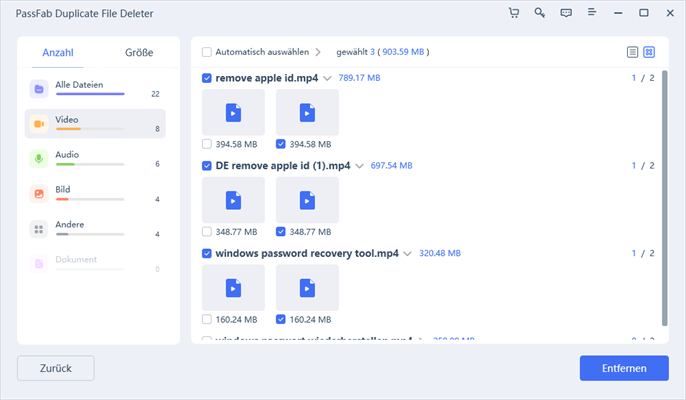Open first thumbnail under windows password recovery tool.mp4

click(233, 288)
